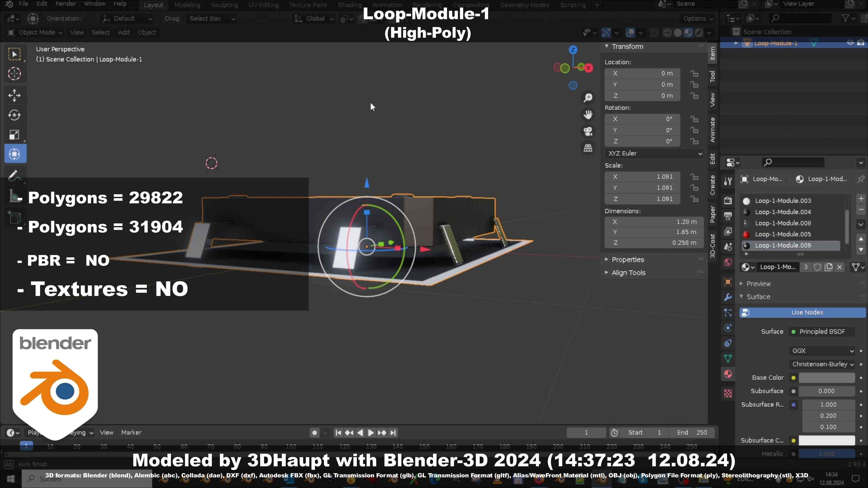
Task: Toggle auto keying record button
Action: tap(314, 433)
